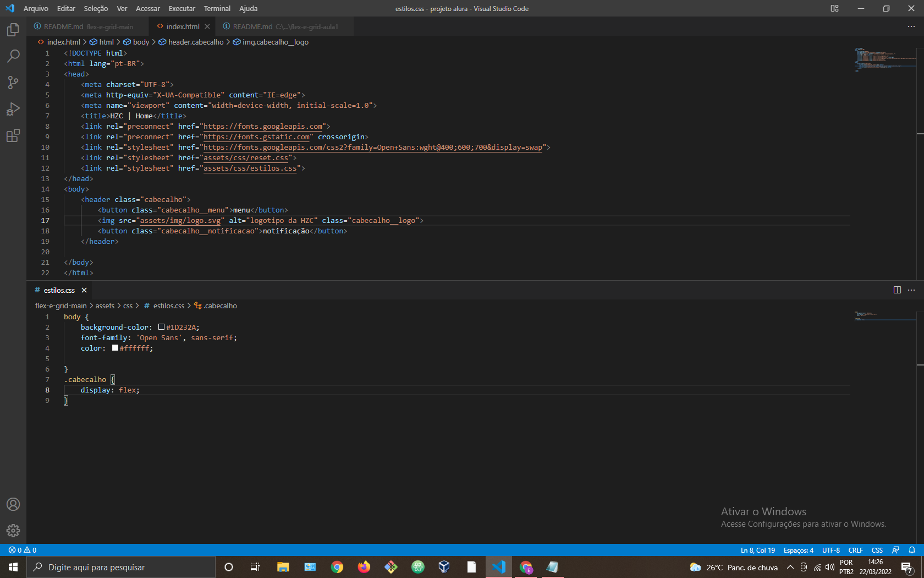
Task: Expand the flex-e-grid-main breadcrumb
Action: click(61, 306)
